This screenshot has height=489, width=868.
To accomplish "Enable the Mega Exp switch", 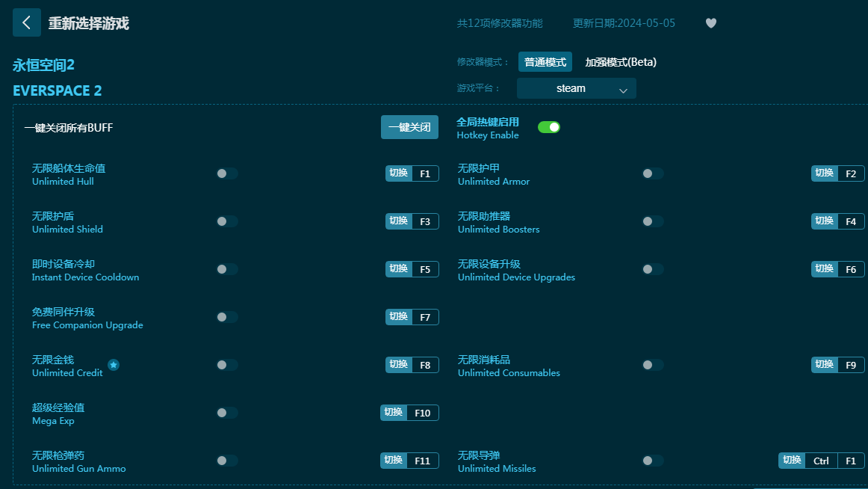I will (x=227, y=413).
